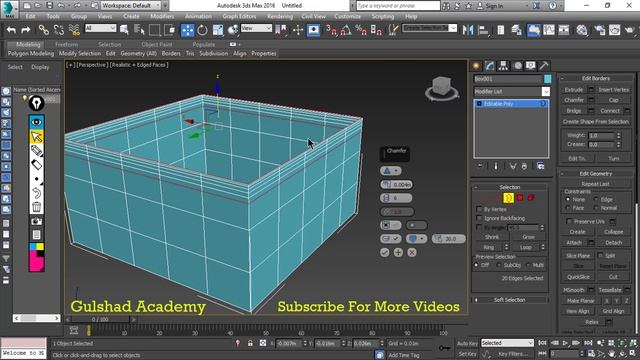Open the Rendering menu

coord(280,16)
